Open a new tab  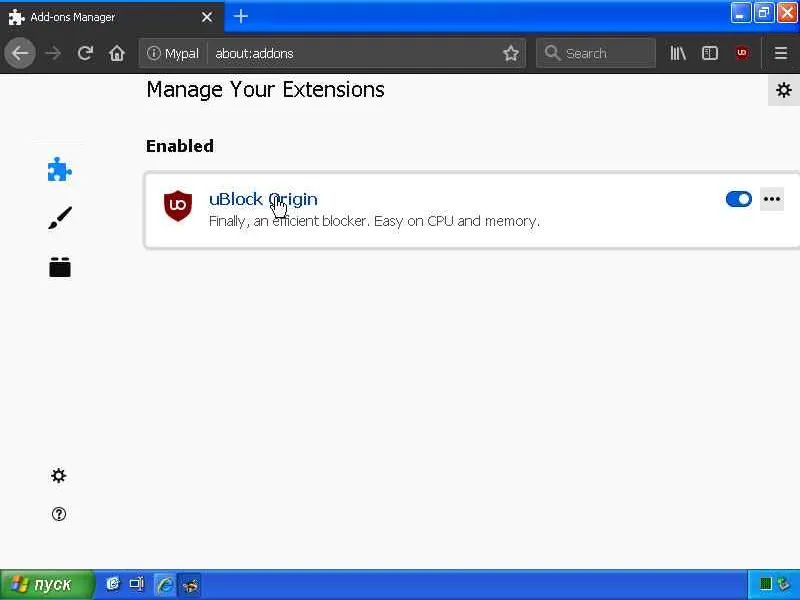pyautogui.click(x=240, y=17)
